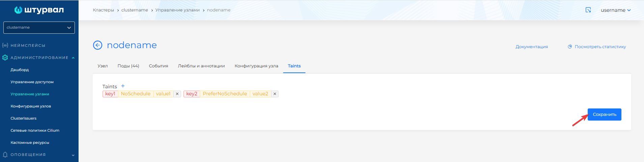Open the Документация link

[531, 47]
